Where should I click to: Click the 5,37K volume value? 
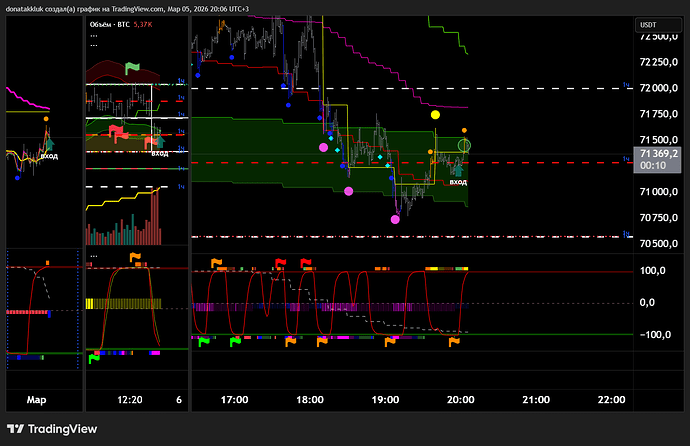(147, 24)
